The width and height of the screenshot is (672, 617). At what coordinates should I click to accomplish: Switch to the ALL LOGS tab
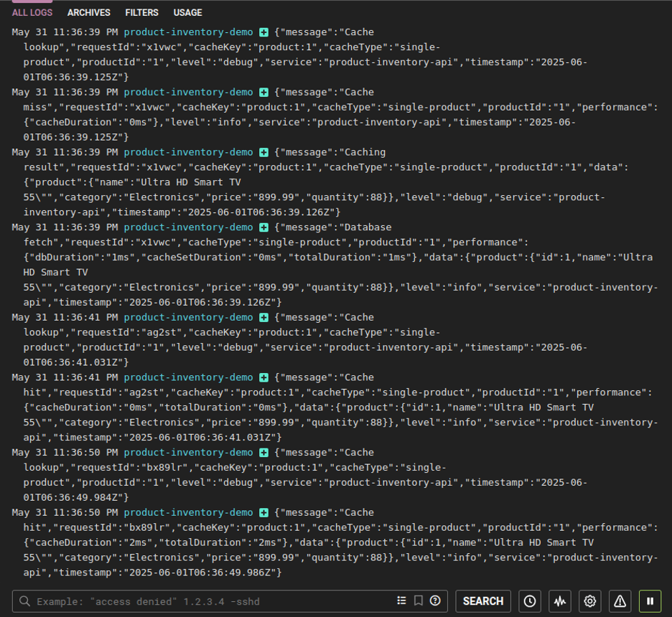[32, 12]
